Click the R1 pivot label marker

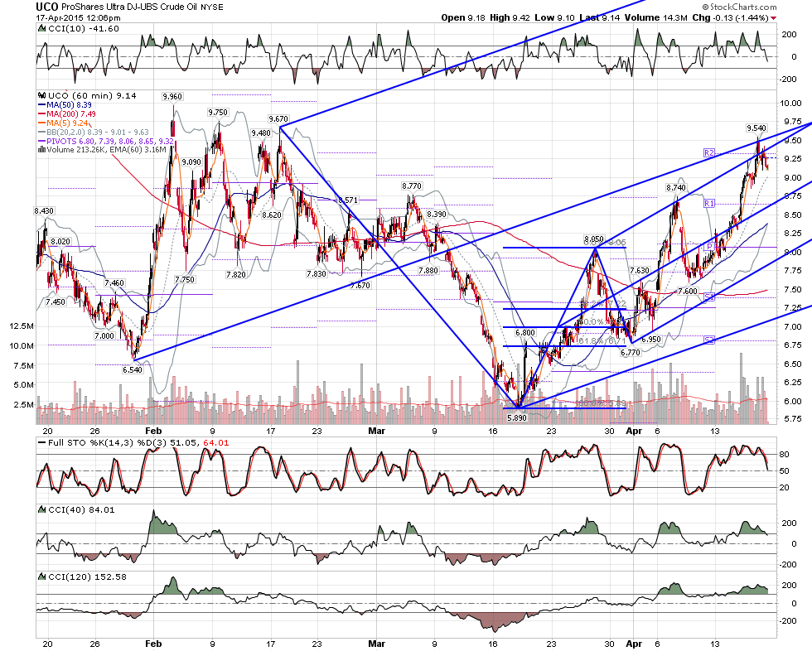tap(709, 204)
